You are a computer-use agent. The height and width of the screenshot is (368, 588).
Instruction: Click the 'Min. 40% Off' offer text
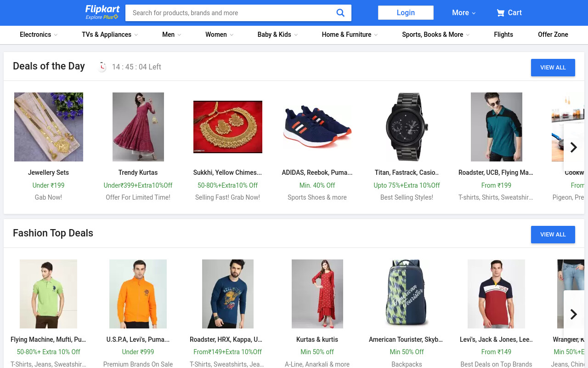point(317,185)
